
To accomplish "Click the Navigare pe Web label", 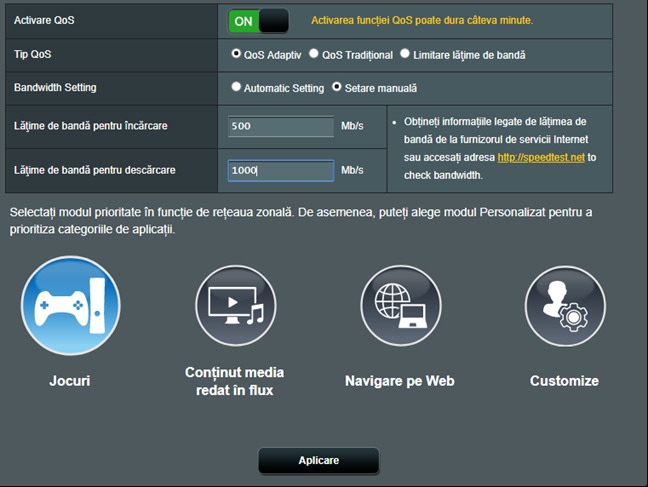I will (400, 381).
